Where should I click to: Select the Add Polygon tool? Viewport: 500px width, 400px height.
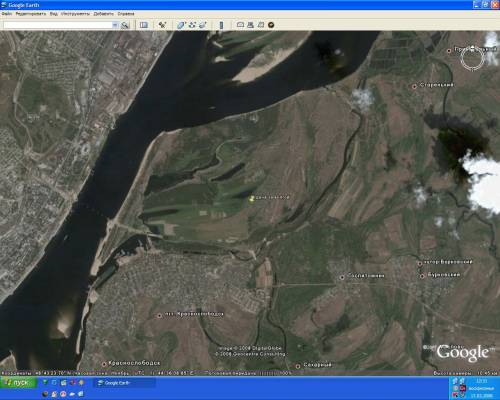pyautogui.click(x=181, y=25)
